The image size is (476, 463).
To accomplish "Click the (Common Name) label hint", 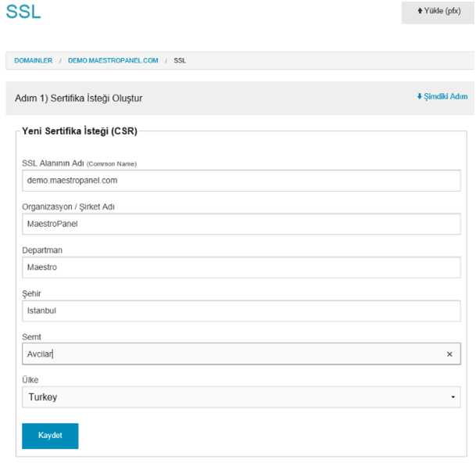I will click(x=112, y=164).
